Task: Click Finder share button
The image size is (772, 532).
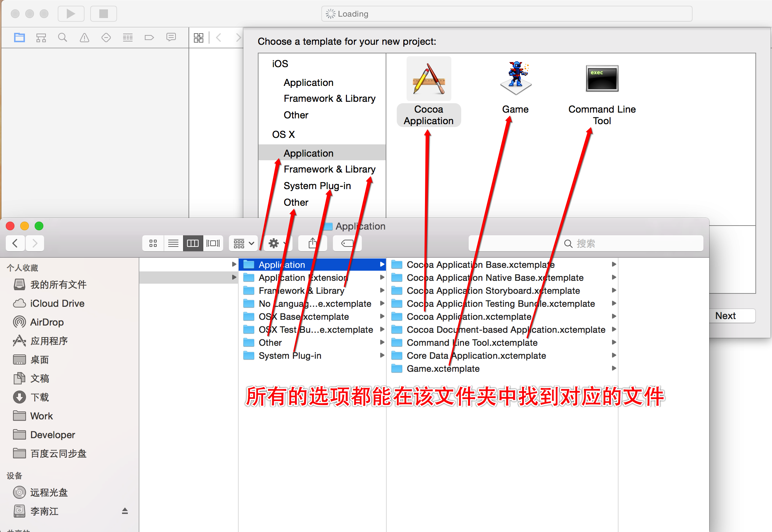Action: click(313, 243)
